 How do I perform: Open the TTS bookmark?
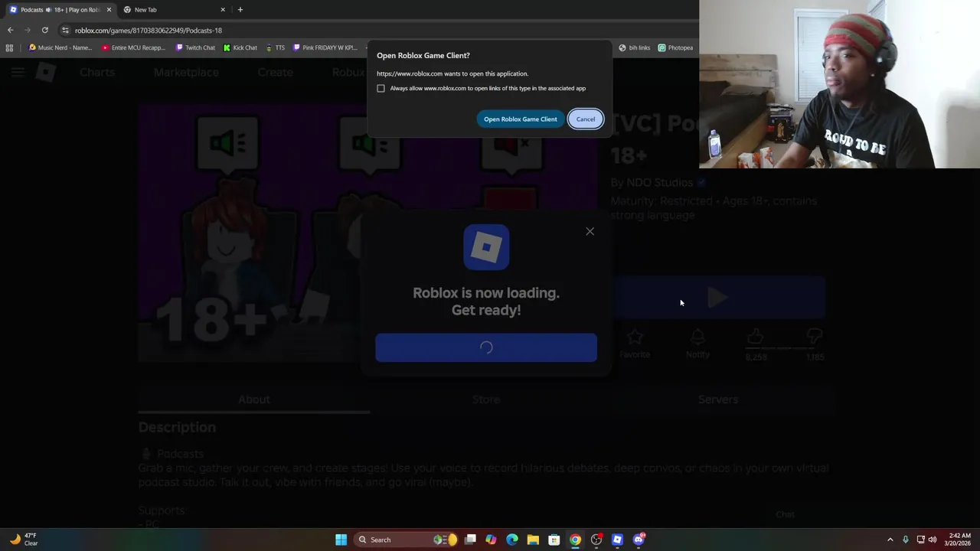point(276,47)
